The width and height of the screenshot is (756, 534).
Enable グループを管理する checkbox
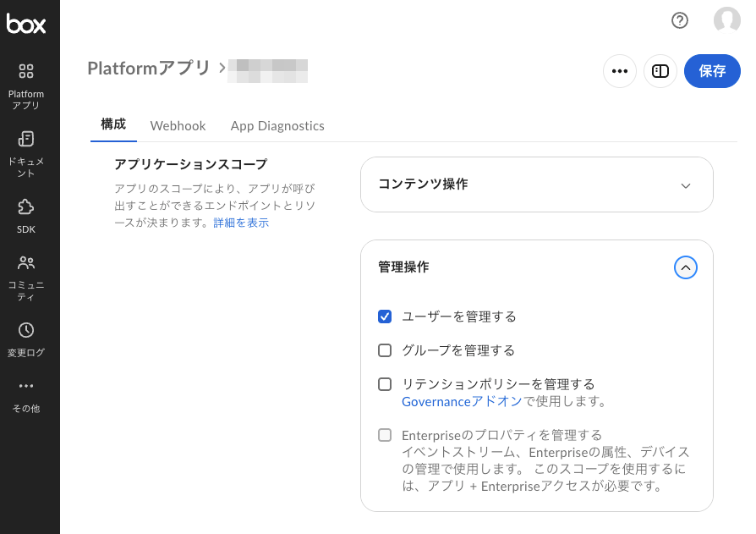pyautogui.click(x=385, y=350)
